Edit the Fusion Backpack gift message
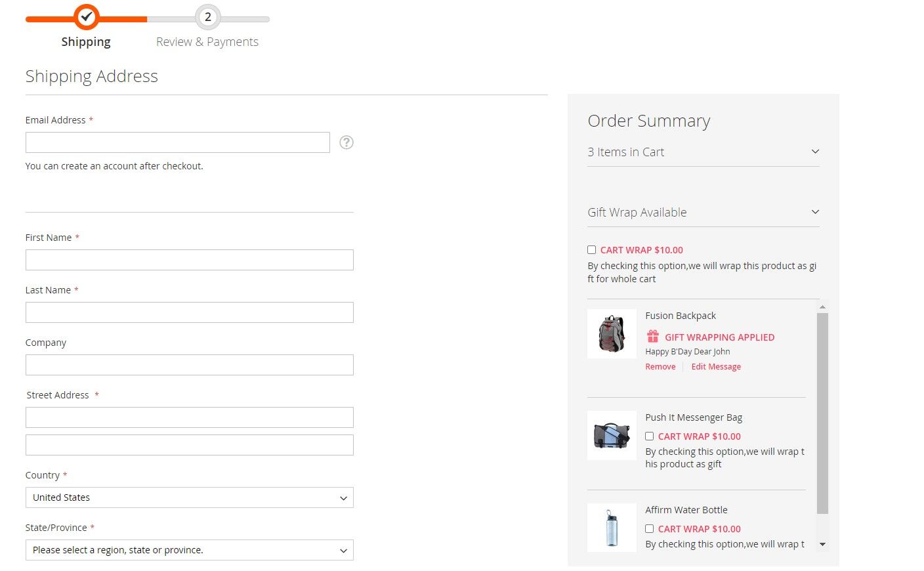 [x=716, y=367]
